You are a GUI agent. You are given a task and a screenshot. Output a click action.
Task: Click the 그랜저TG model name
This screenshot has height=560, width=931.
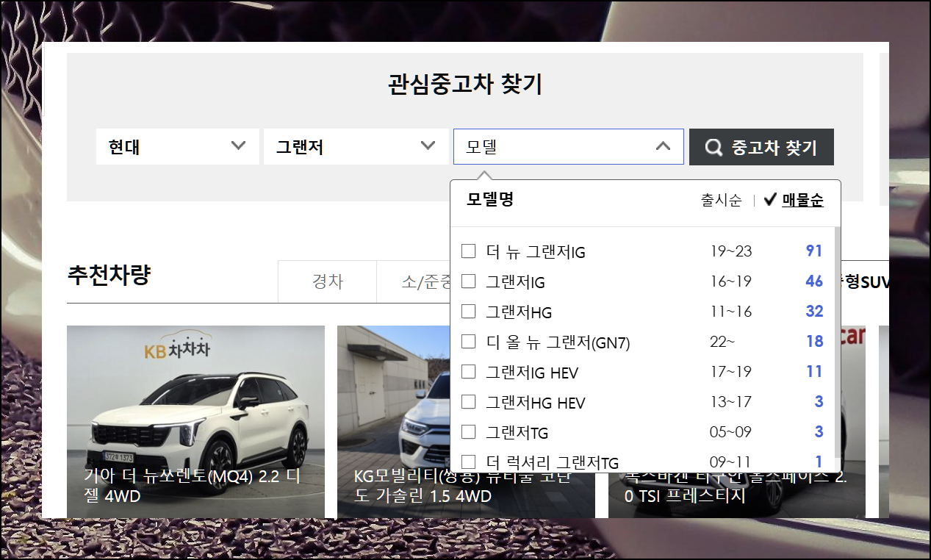517,433
